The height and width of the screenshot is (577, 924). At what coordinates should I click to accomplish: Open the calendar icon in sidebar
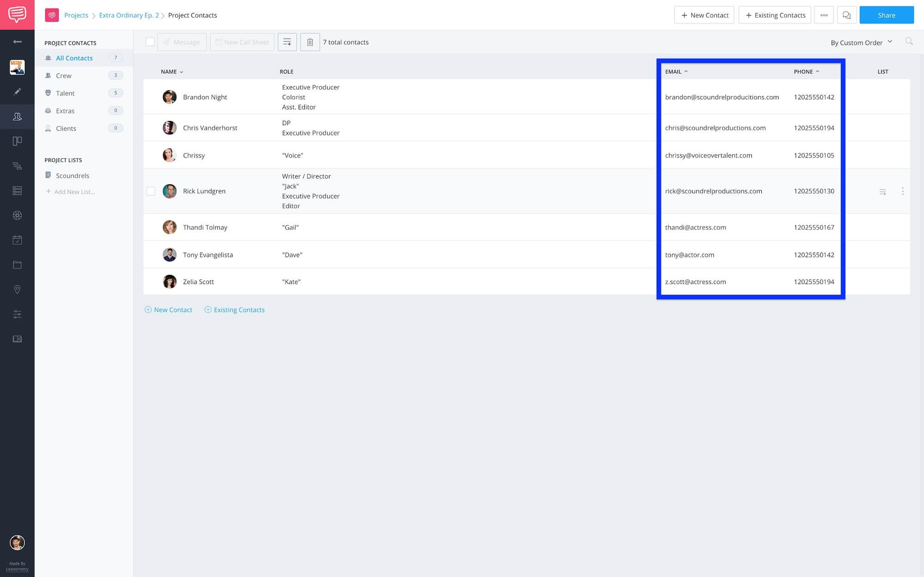pyautogui.click(x=17, y=240)
